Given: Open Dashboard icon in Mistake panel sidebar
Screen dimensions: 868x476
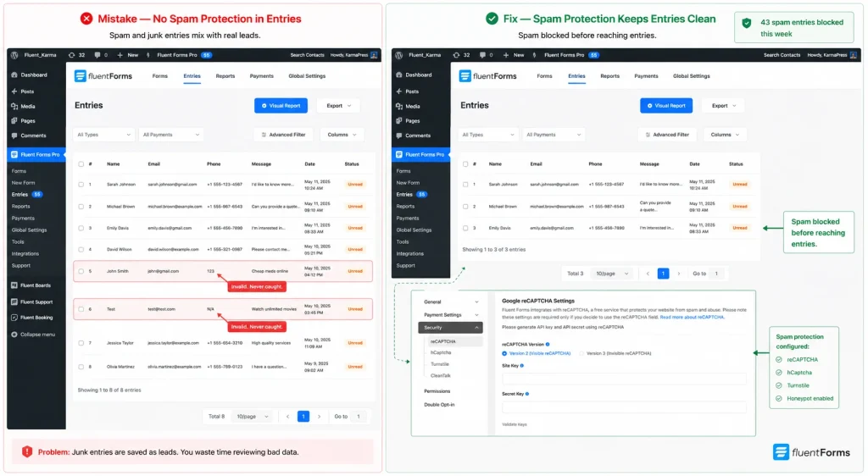Looking at the screenshot, I should tap(14, 75).
